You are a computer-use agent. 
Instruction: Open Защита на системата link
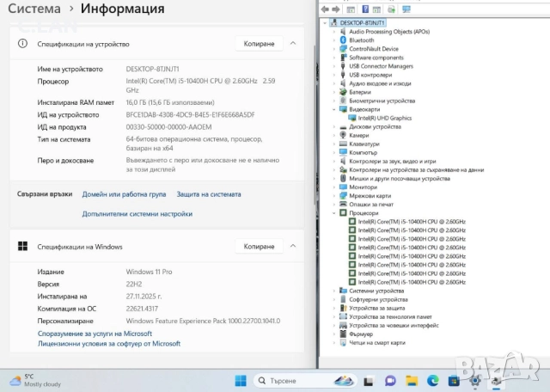click(x=209, y=194)
